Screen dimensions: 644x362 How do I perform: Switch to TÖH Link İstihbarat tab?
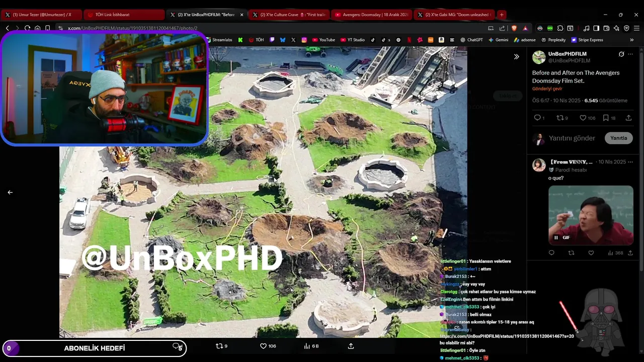pos(124,15)
